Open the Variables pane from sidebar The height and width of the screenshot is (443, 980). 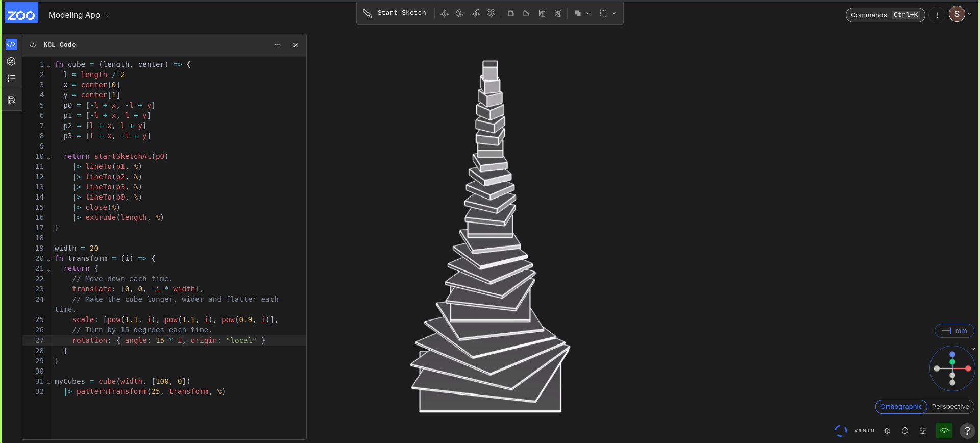11,78
